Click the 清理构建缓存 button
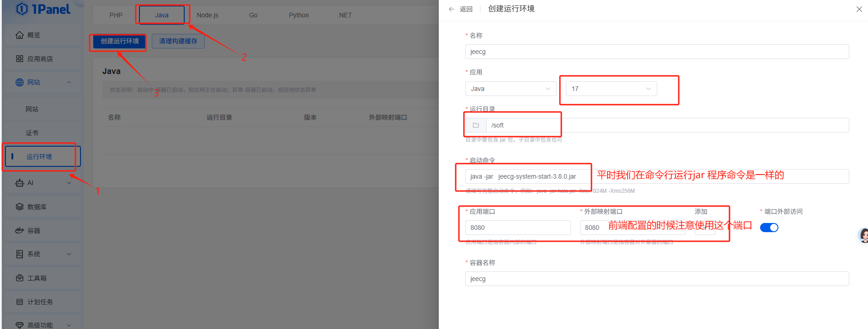868x329 pixels. (178, 41)
